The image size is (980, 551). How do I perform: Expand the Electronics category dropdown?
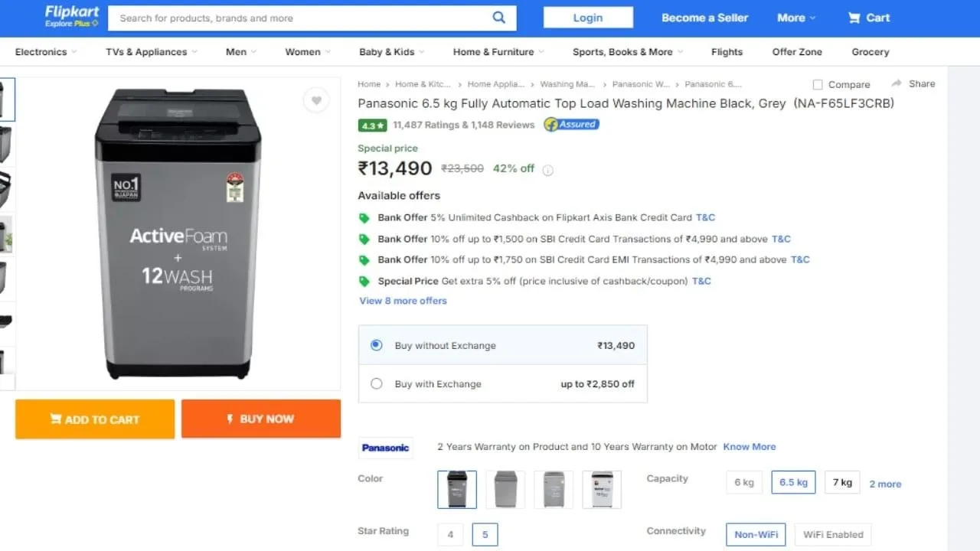coord(46,52)
